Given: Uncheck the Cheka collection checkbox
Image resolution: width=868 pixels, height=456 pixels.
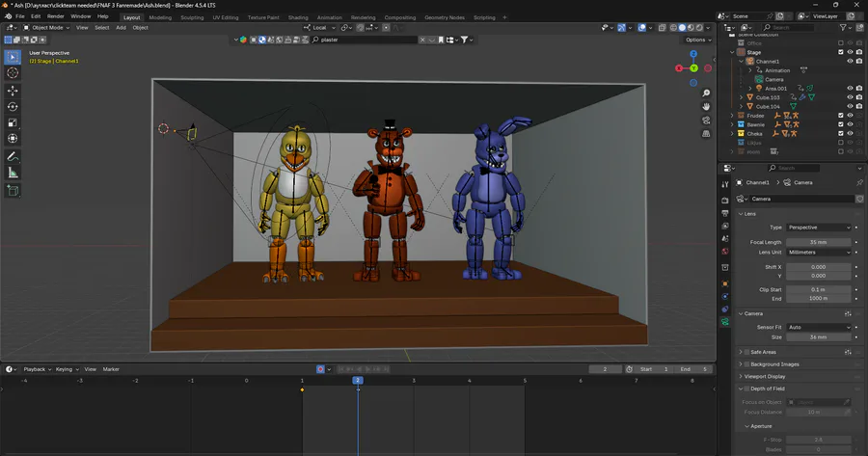Looking at the screenshot, I should [840, 133].
